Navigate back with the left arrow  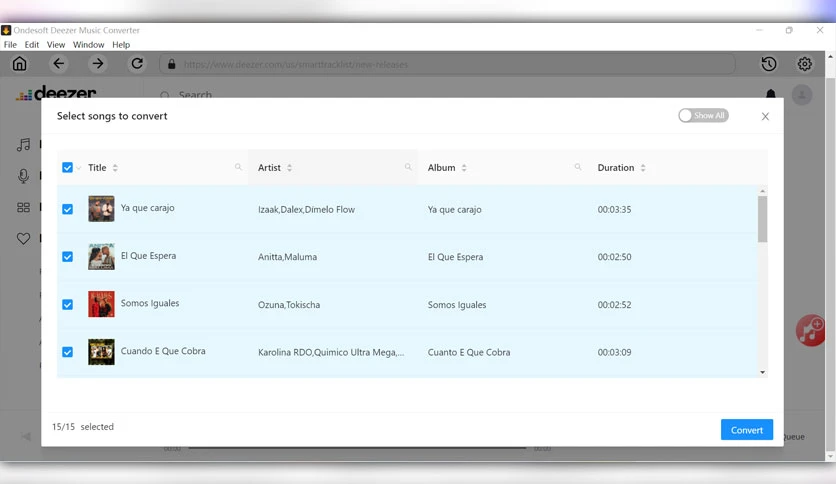(59, 64)
